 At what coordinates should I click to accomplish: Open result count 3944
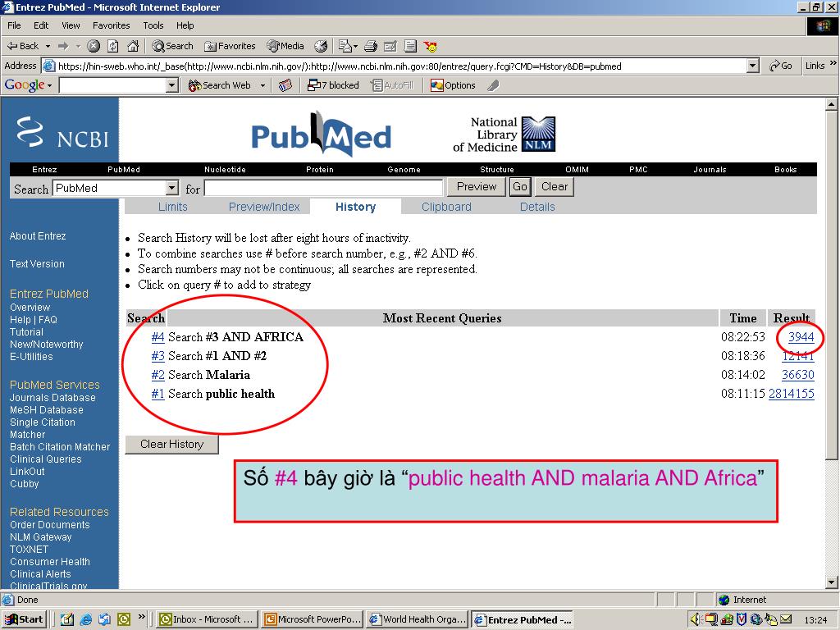point(801,337)
